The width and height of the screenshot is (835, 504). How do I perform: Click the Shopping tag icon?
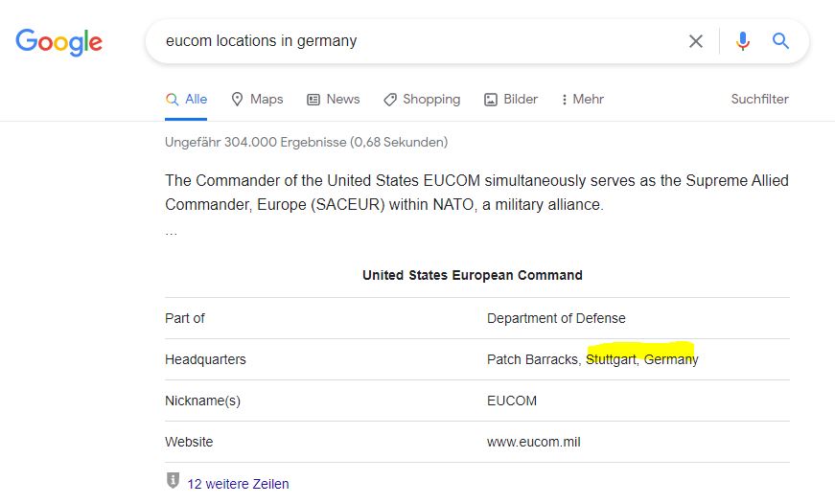390,100
